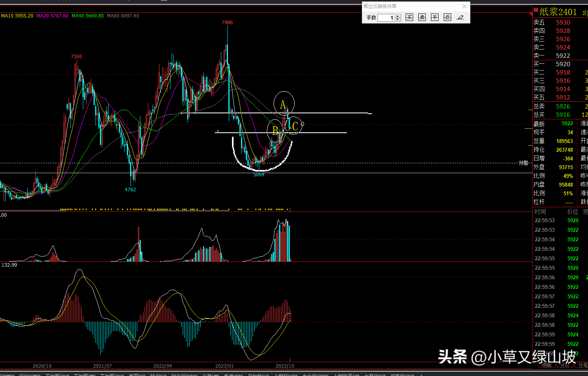The image size is (588, 376).
Task: Select the eraser tool in order dialog
Action: [460, 17]
